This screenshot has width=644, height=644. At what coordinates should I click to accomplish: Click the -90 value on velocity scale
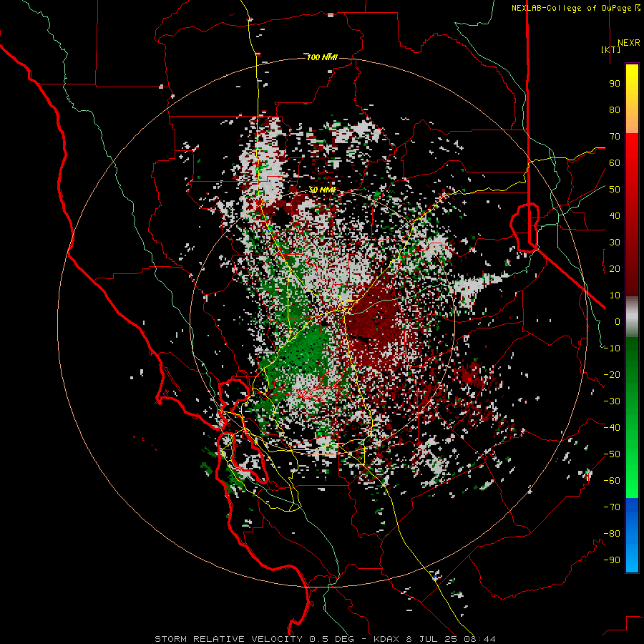(x=612, y=560)
